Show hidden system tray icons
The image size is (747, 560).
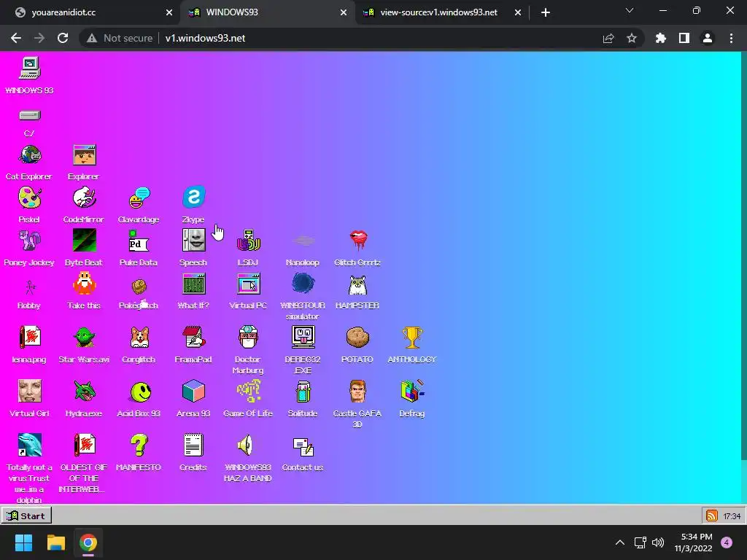(619, 542)
